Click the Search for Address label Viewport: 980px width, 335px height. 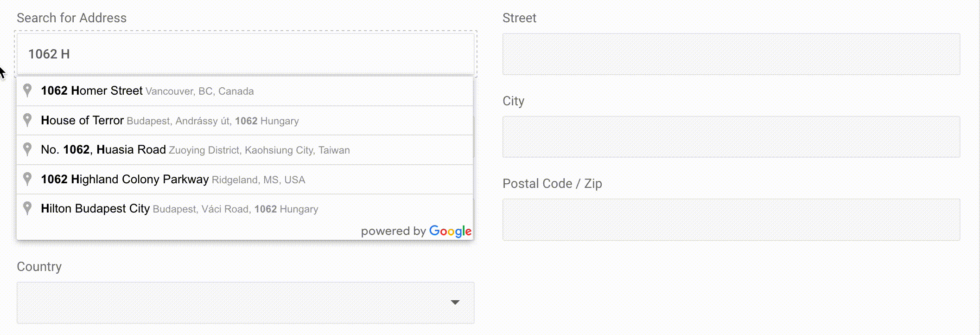click(x=72, y=18)
